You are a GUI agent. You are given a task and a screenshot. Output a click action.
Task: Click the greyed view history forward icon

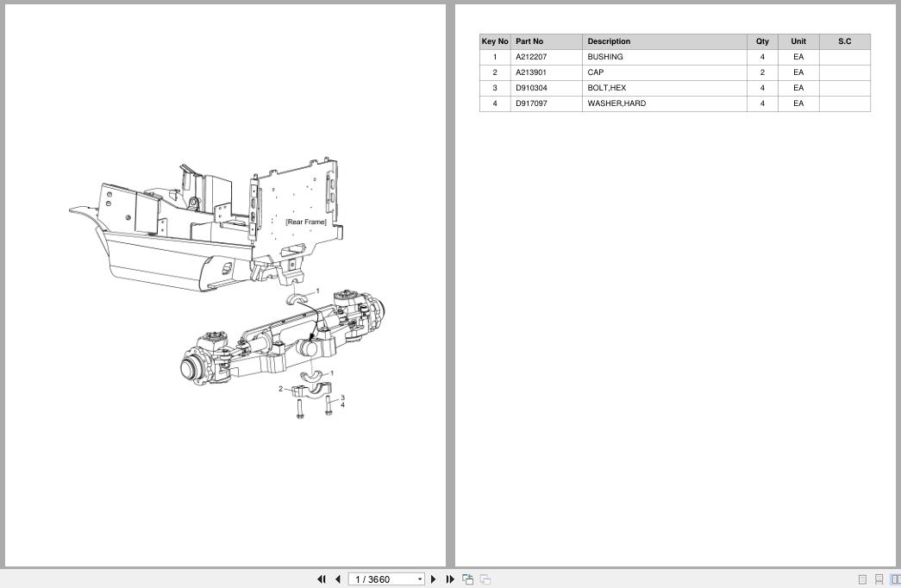pos(485,579)
